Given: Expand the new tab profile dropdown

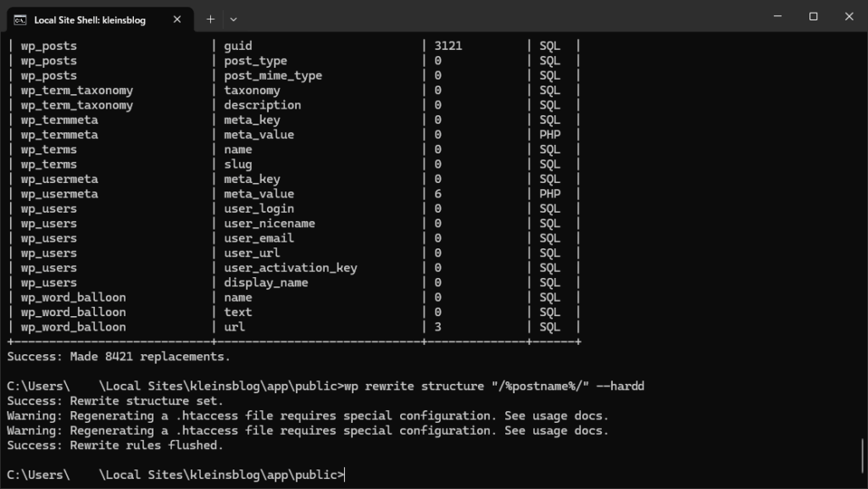Looking at the screenshot, I should (x=234, y=18).
